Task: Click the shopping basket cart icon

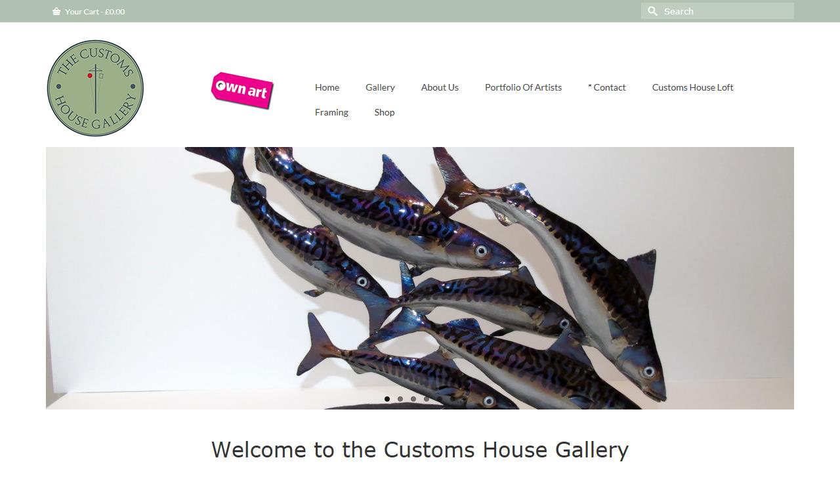Action: [56, 11]
